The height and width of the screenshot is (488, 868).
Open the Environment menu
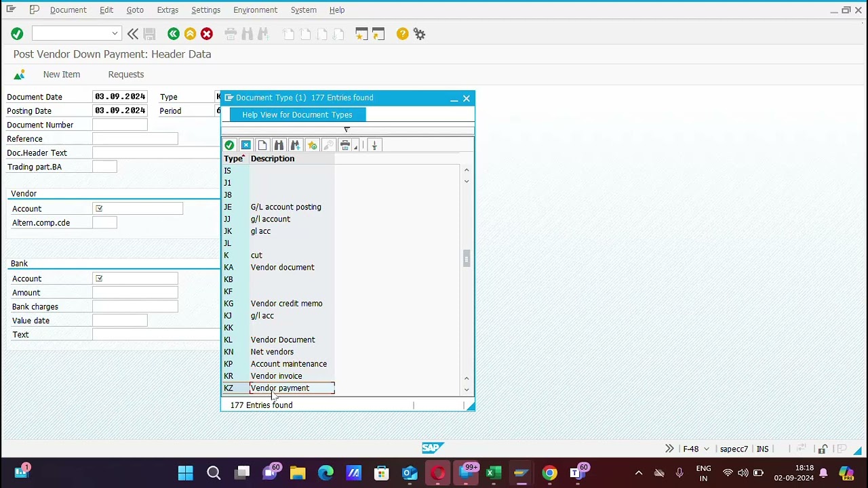tap(255, 10)
